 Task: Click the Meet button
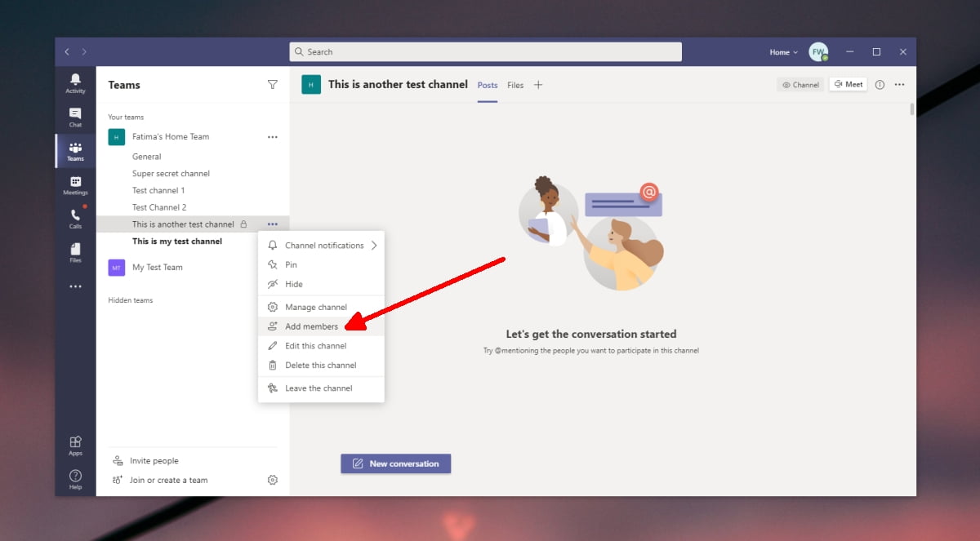click(849, 84)
